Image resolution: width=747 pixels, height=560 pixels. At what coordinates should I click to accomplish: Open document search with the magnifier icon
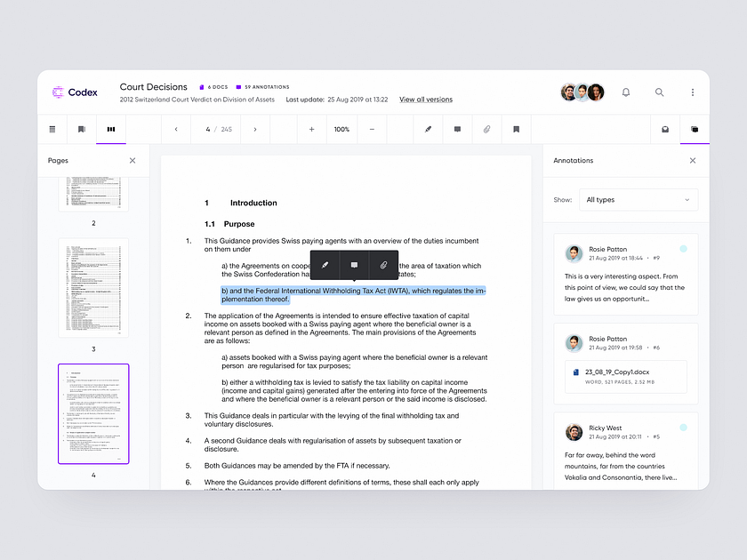[659, 92]
